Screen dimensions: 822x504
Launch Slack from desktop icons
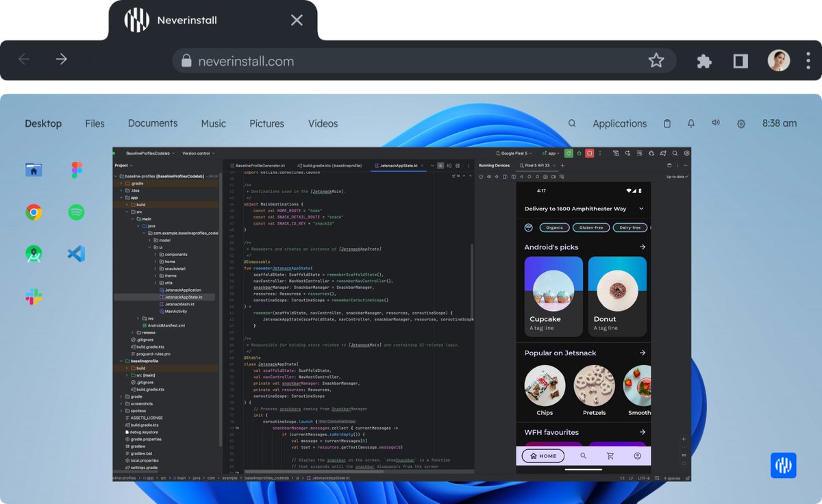click(x=34, y=297)
